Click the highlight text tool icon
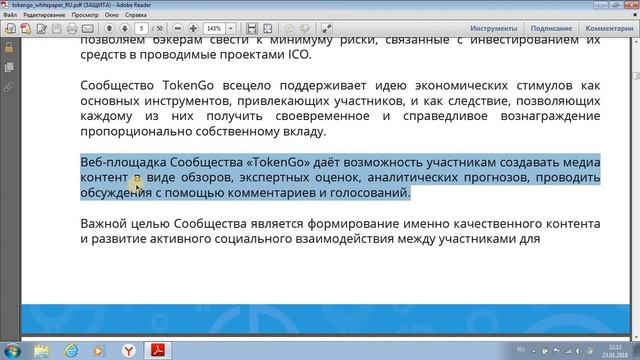Viewport: 640px width, 360px height. (x=304, y=28)
